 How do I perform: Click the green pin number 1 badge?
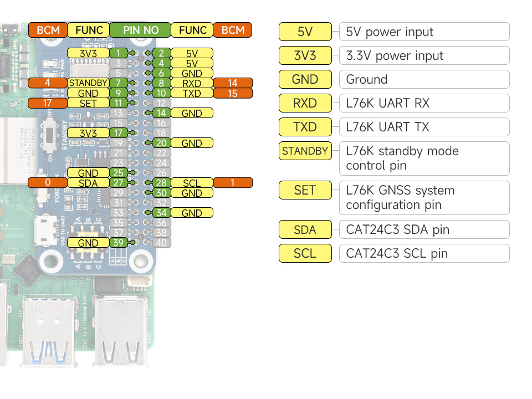point(119,53)
